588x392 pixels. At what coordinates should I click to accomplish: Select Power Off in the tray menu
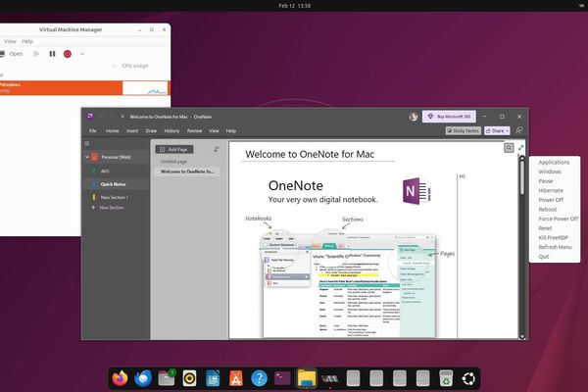click(x=551, y=200)
